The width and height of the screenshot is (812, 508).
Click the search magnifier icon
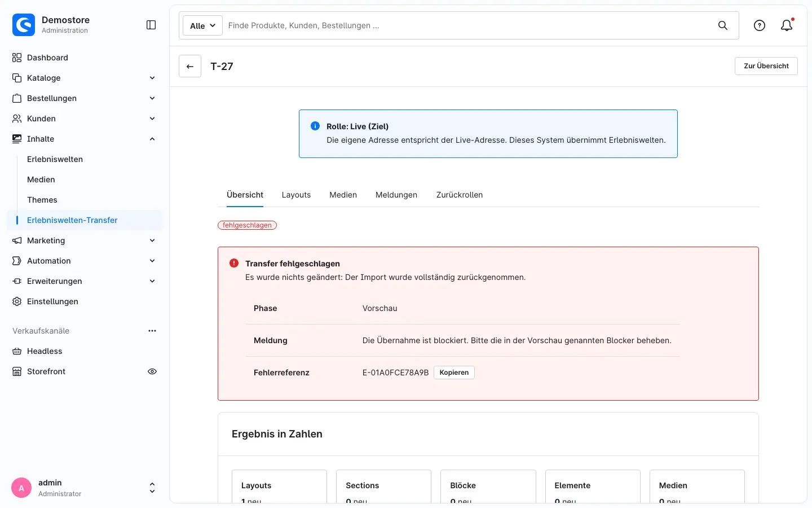(x=723, y=25)
